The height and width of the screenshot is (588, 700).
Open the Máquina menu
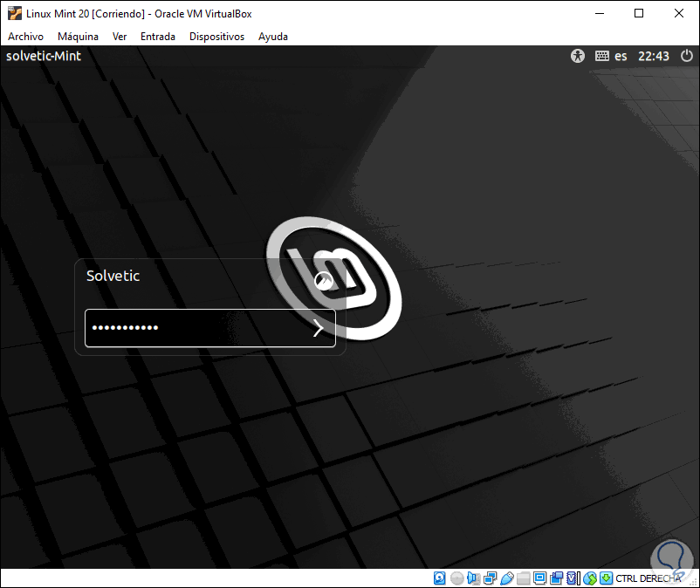pos(78,37)
